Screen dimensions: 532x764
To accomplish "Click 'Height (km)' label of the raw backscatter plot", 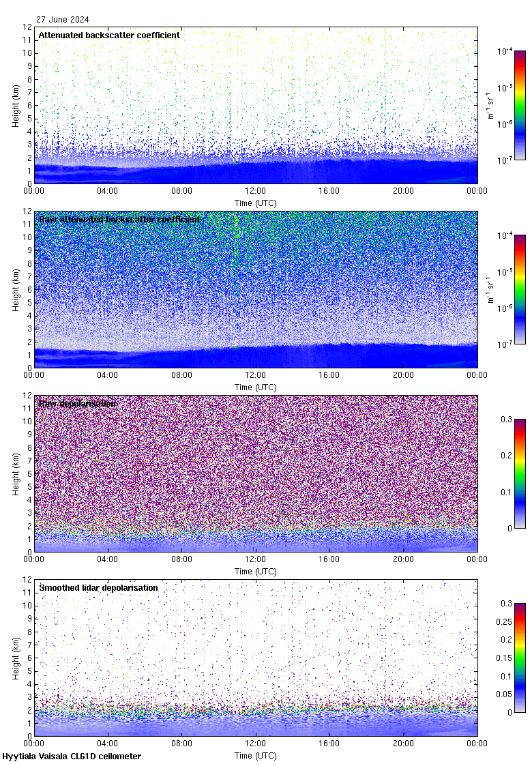I will click(16, 289).
